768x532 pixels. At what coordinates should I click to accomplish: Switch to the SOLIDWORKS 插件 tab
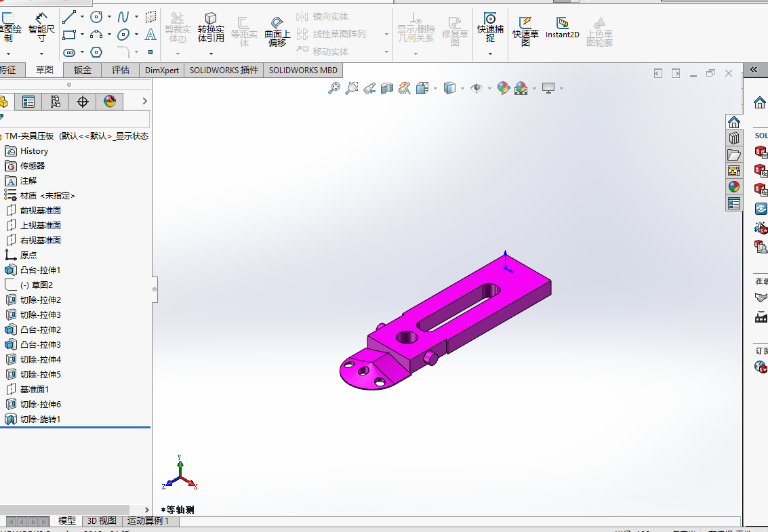224,70
